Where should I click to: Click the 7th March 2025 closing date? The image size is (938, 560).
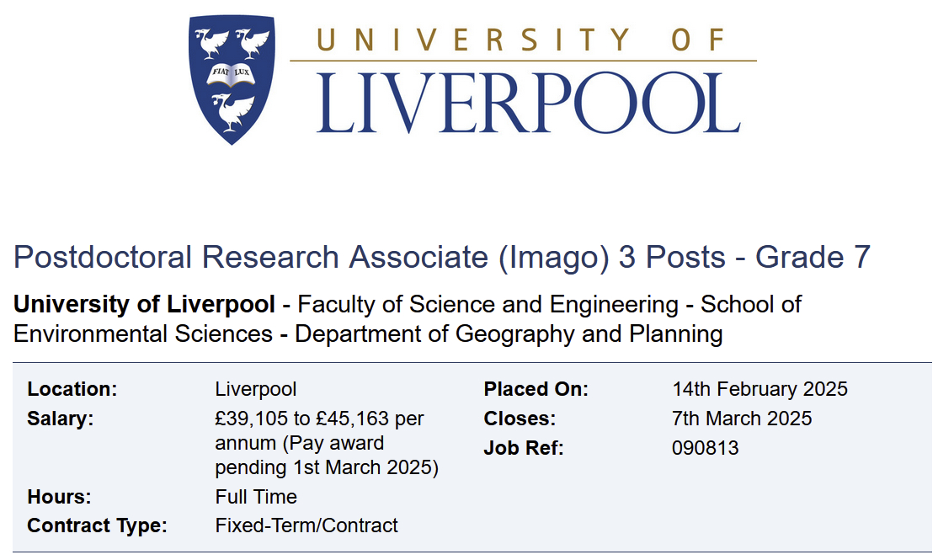(x=742, y=419)
